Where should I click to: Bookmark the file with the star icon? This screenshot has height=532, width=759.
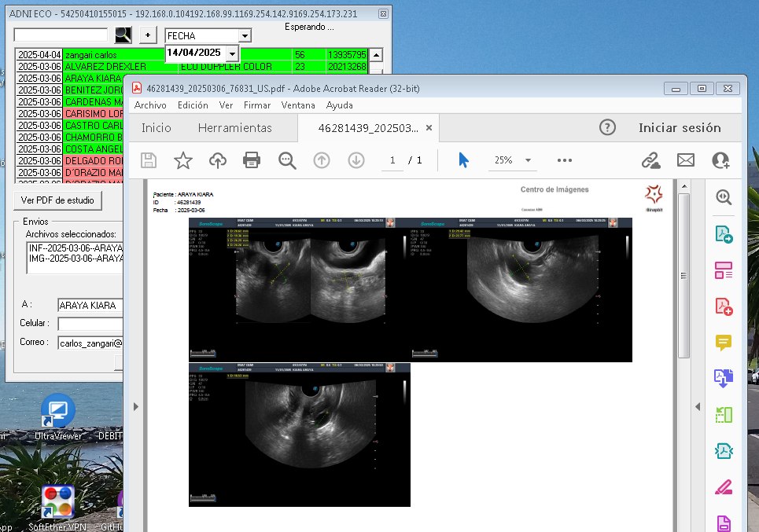coord(183,160)
